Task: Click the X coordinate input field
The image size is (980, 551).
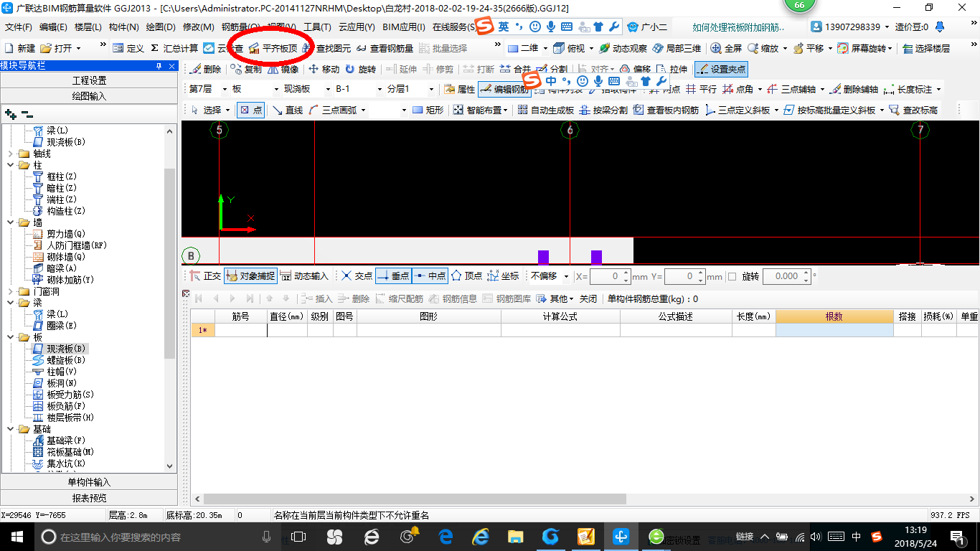Action: (x=610, y=276)
